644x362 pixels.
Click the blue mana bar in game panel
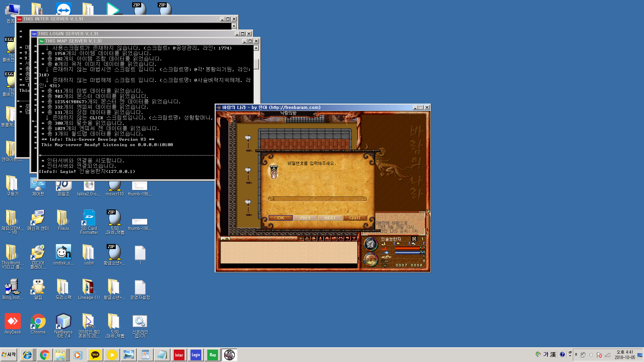(410, 252)
